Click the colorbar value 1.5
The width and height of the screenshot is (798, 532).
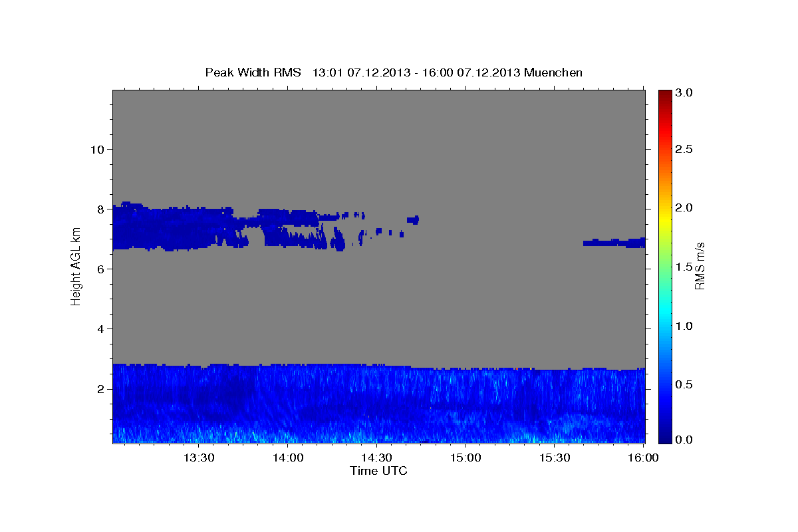click(685, 267)
